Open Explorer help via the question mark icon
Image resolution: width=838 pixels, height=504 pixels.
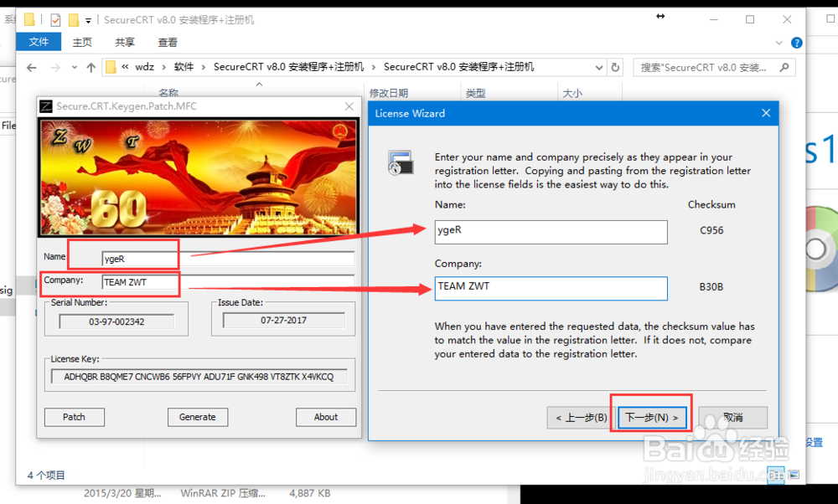[795, 42]
